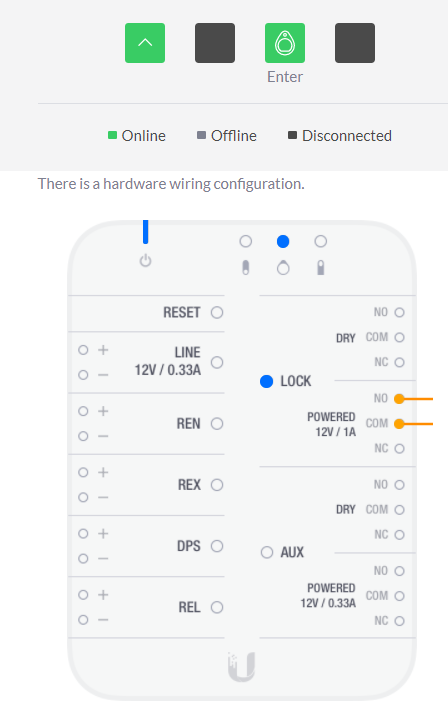Click the green Enter key-fob tile
Viewport: 448px width, 724px height.
click(285, 43)
